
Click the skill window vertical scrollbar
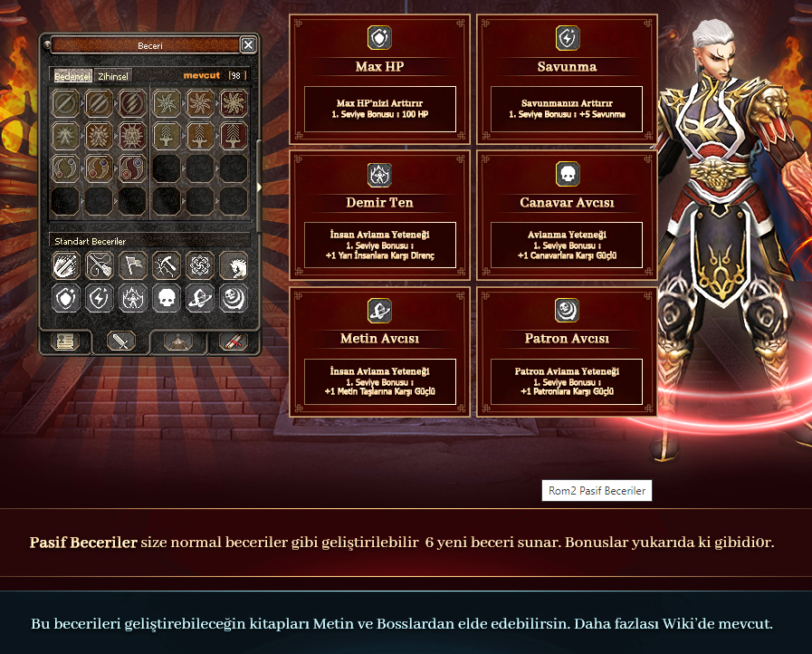tap(259, 186)
